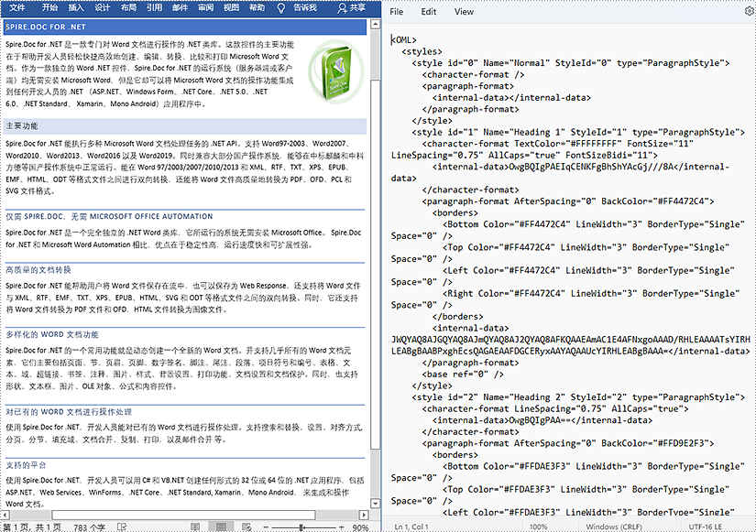Screen dimensions: 756x532
Task: Click the lightbulb Tell Me icon
Action: [281, 7]
